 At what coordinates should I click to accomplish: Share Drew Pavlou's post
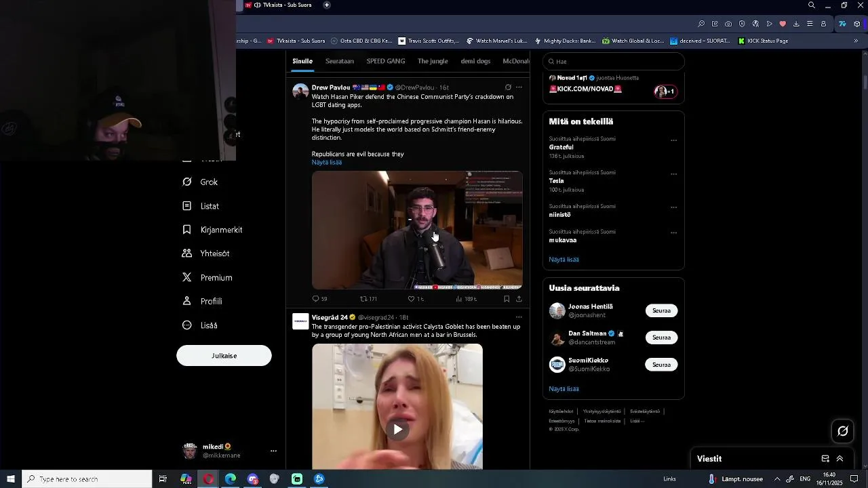[x=519, y=299]
